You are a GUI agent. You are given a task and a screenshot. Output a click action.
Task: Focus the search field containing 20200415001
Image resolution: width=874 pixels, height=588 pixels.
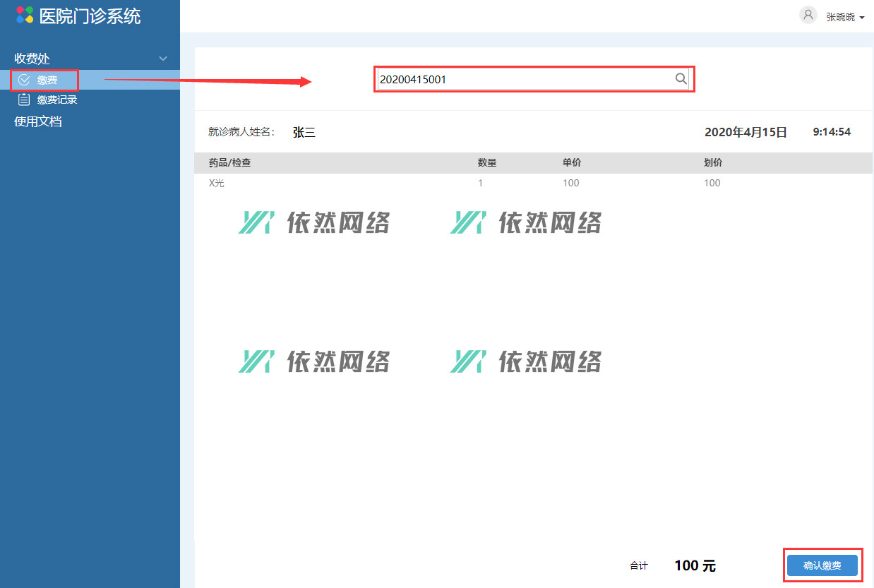[x=522, y=79]
